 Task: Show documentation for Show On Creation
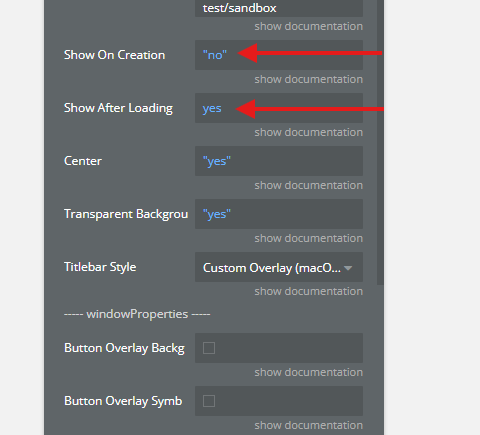[309, 79]
